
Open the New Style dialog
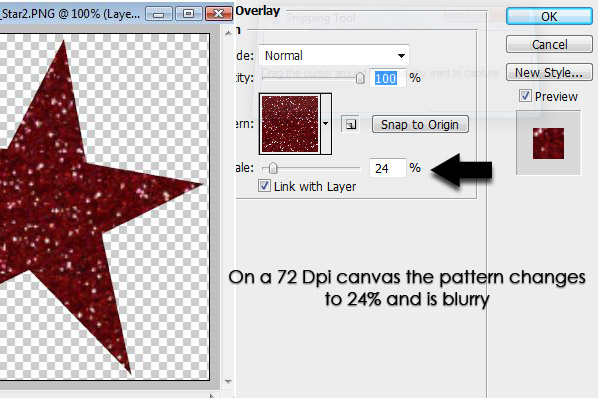click(549, 72)
